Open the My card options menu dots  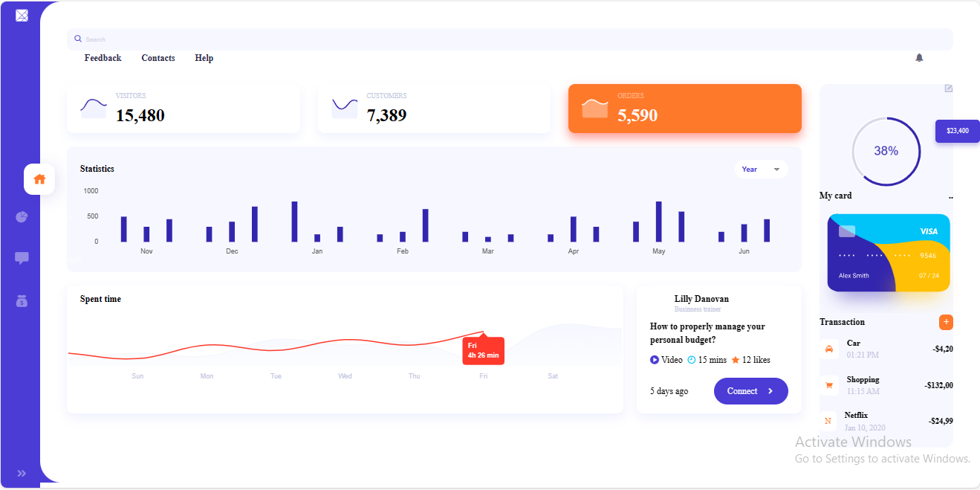[x=950, y=197]
